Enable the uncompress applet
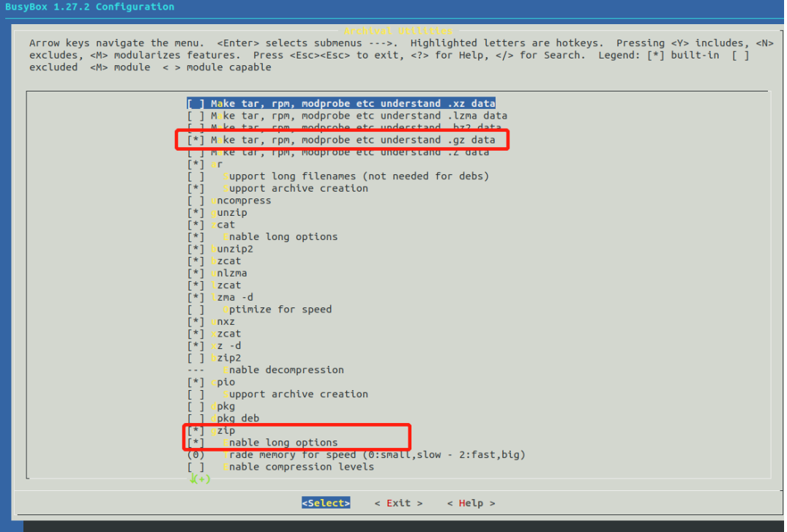The height and width of the screenshot is (532, 787). coord(229,201)
